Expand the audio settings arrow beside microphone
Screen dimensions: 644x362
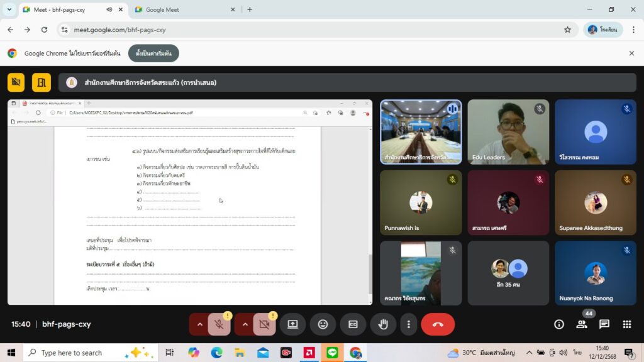(x=200, y=324)
